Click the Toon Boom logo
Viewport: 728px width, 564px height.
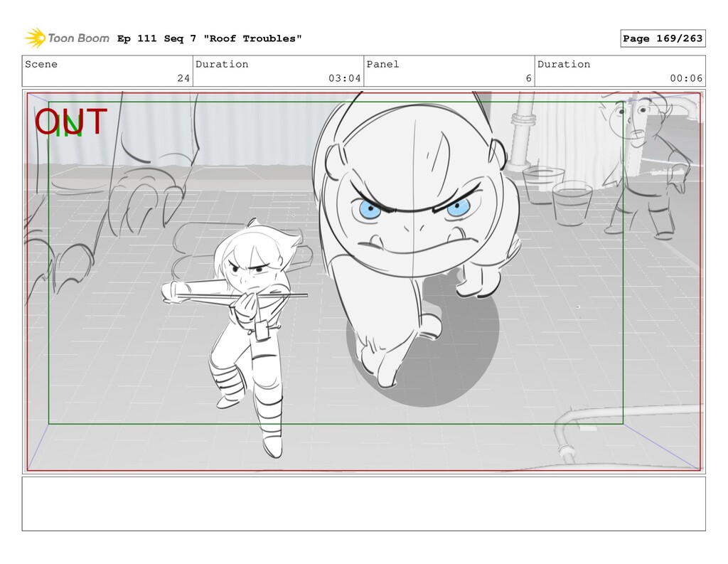click(67, 38)
